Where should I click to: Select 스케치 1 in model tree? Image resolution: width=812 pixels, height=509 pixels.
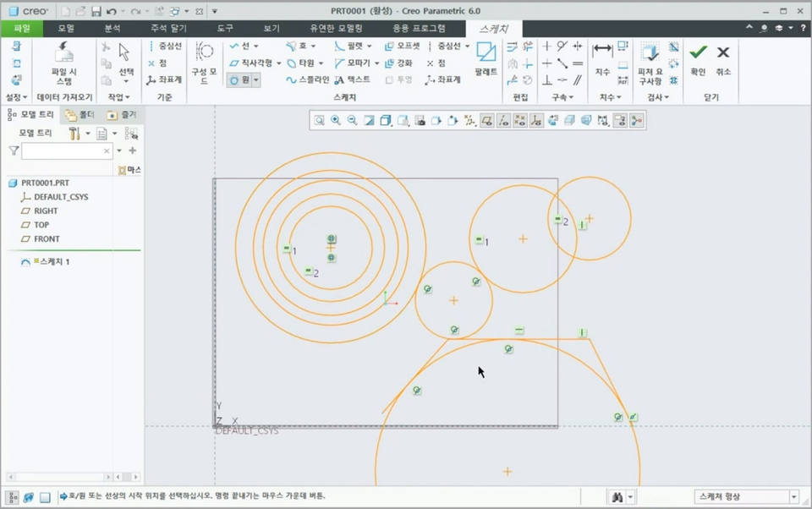click(x=45, y=261)
